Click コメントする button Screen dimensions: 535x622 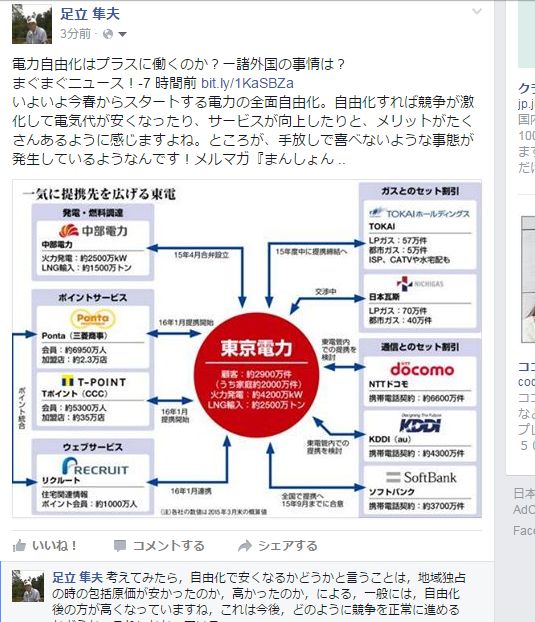coord(169,546)
